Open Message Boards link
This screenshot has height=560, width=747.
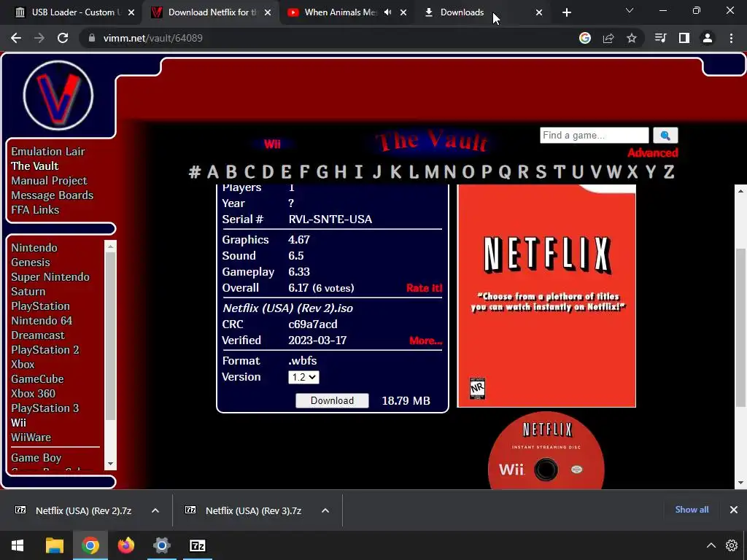[x=53, y=195]
